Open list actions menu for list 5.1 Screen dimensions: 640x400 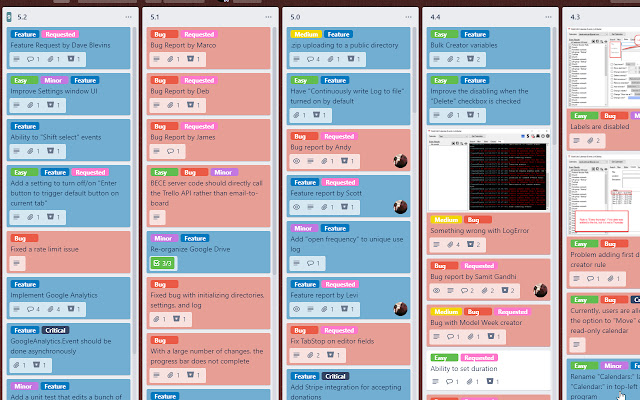(x=268, y=17)
